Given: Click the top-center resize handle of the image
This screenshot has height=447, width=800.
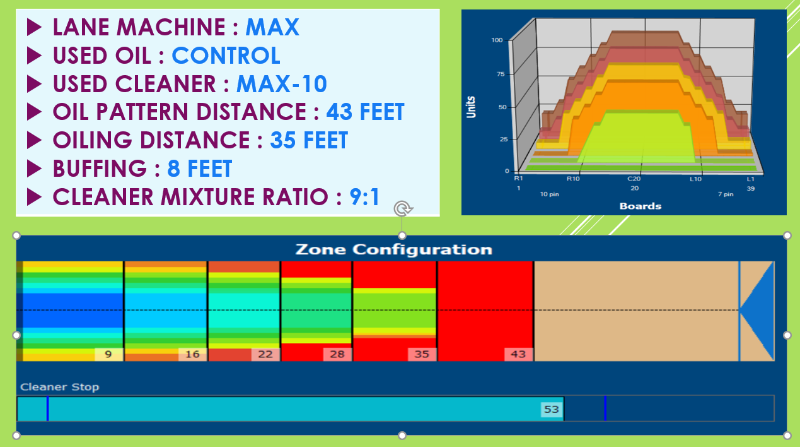Looking at the screenshot, I should point(402,236).
